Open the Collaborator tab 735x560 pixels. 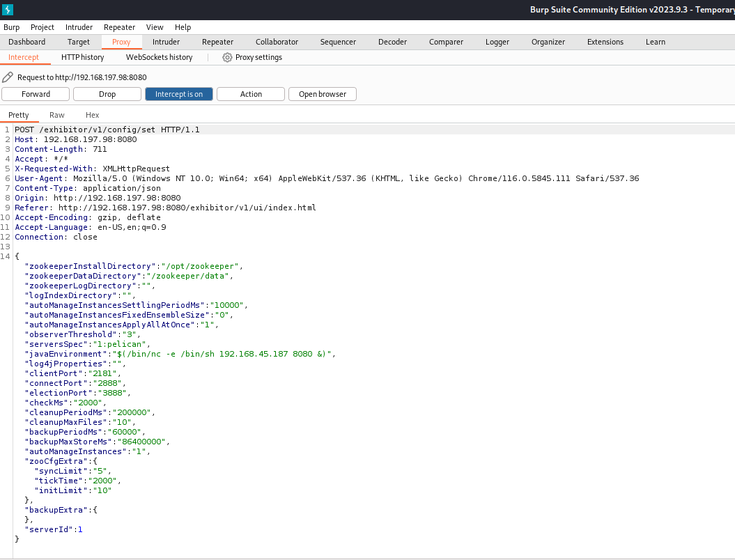pyautogui.click(x=277, y=42)
